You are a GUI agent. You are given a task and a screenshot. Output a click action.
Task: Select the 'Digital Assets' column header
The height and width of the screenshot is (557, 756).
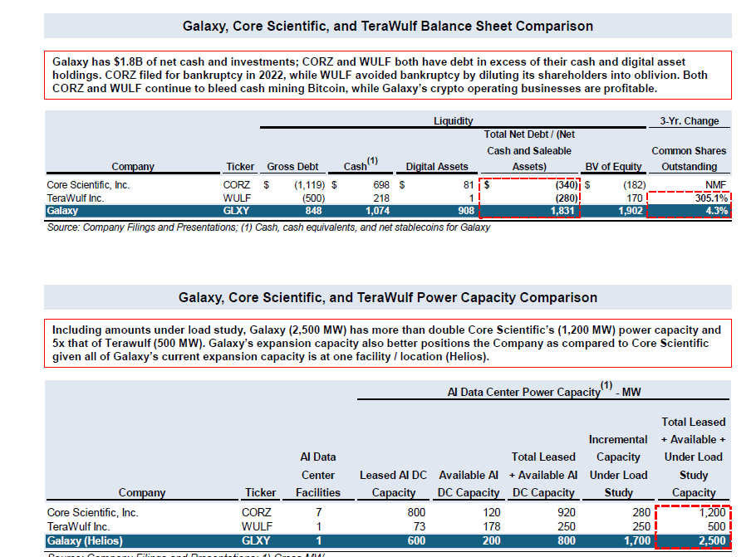(437, 167)
